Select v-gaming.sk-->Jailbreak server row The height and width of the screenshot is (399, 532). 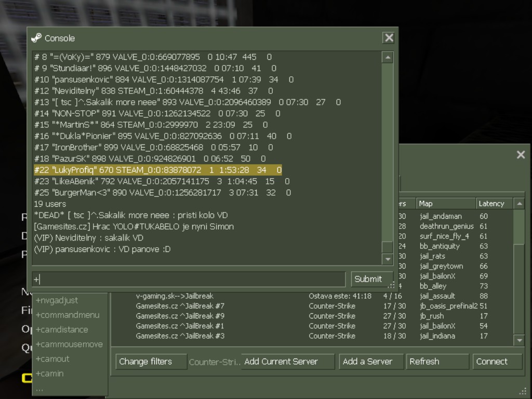tap(312, 296)
